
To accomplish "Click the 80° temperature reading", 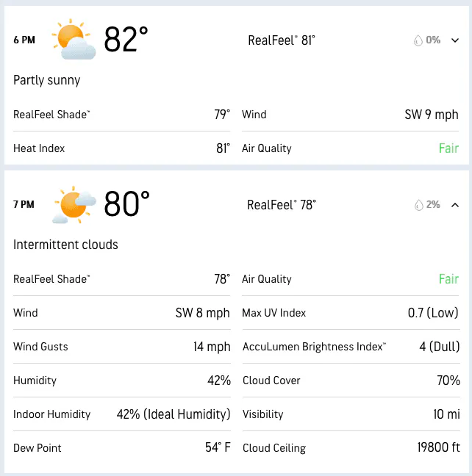I will [x=126, y=204].
